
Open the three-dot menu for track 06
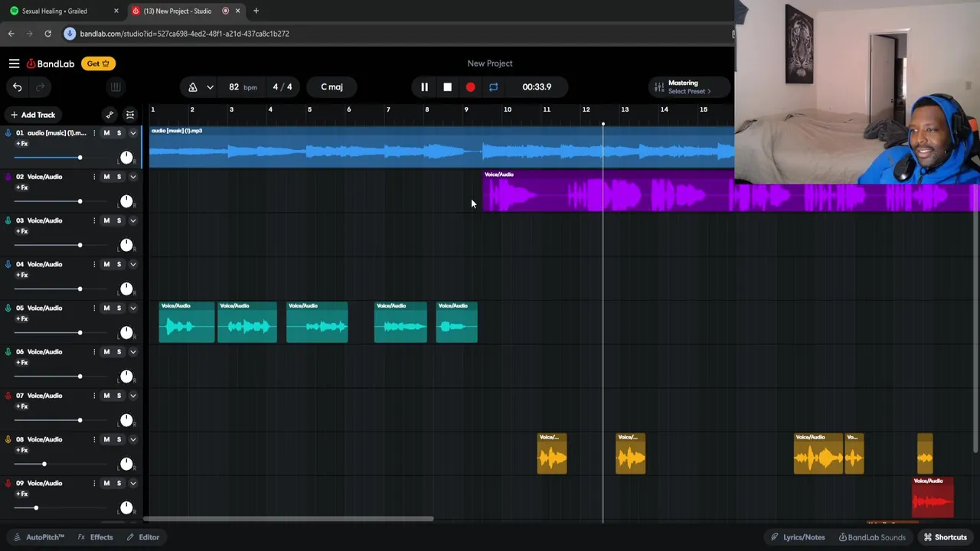click(x=94, y=352)
